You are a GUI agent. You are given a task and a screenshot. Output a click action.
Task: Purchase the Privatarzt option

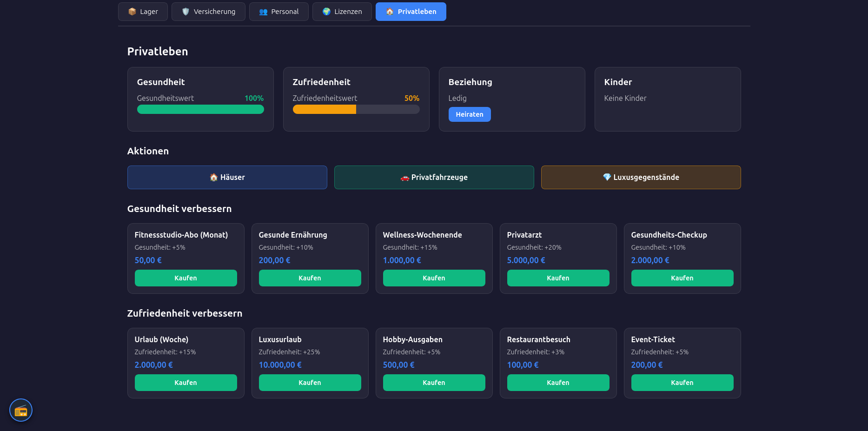pyautogui.click(x=558, y=278)
